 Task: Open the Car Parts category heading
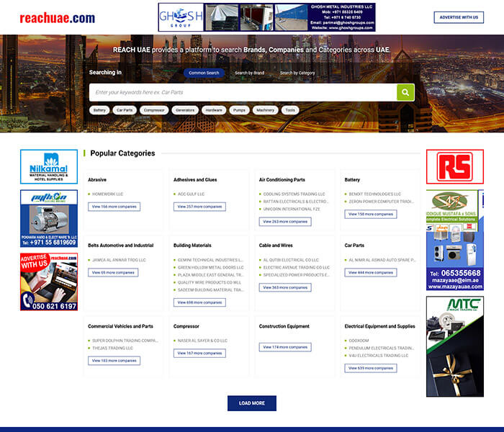coord(354,246)
